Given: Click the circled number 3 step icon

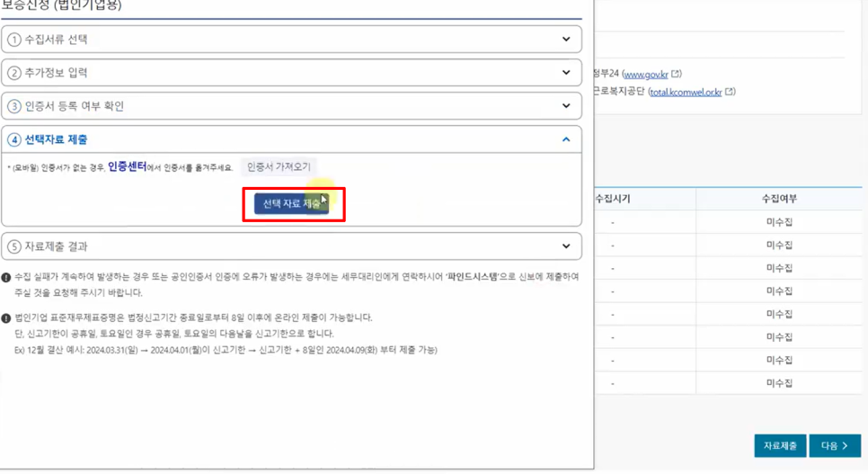Looking at the screenshot, I should click(14, 106).
